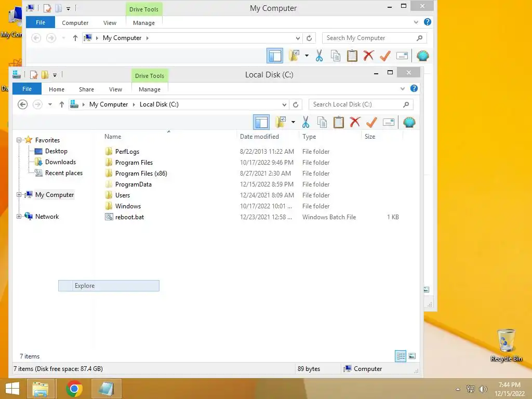Click the Search My Computer field
The width and height of the screenshot is (532, 399).
click(374, 38)
